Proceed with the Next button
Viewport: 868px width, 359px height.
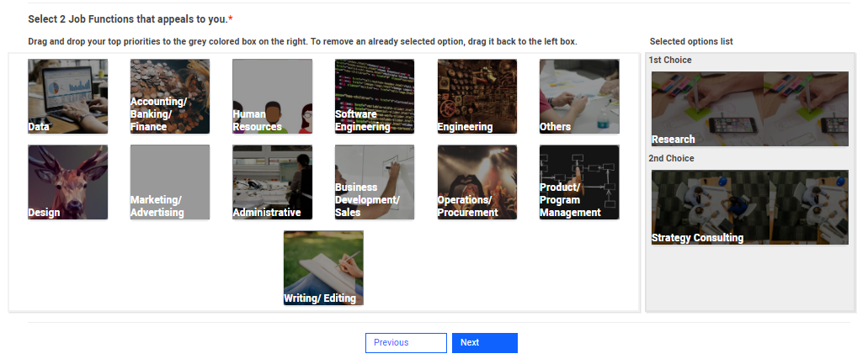click(485, 343)
